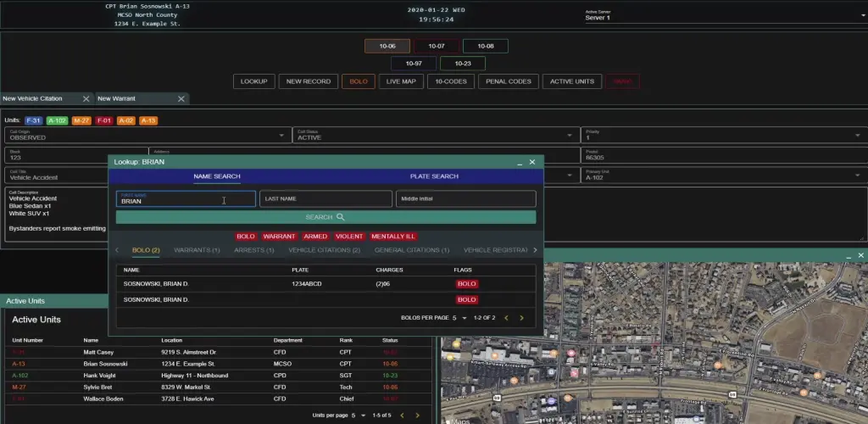This screenshot has height=424, width=868.
Task: Switch to the New Vehicle Citation tab
Action: click(x=33, y=98)
